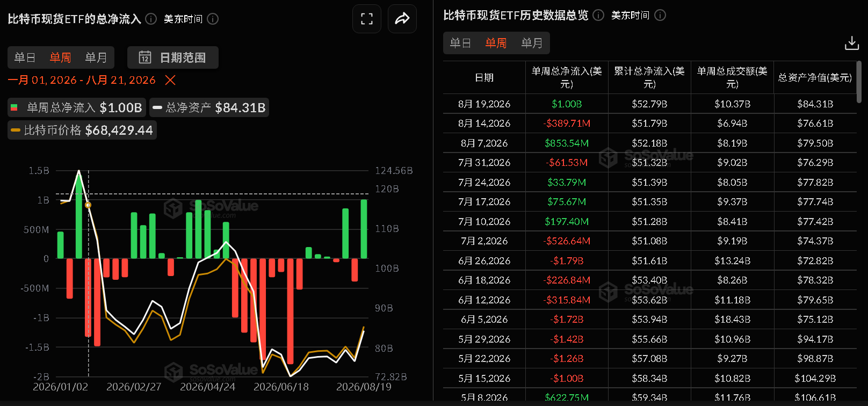The height and width of the screenshot is (406, 868).
Task: Switch table to 单月 view
Action: 532,43
